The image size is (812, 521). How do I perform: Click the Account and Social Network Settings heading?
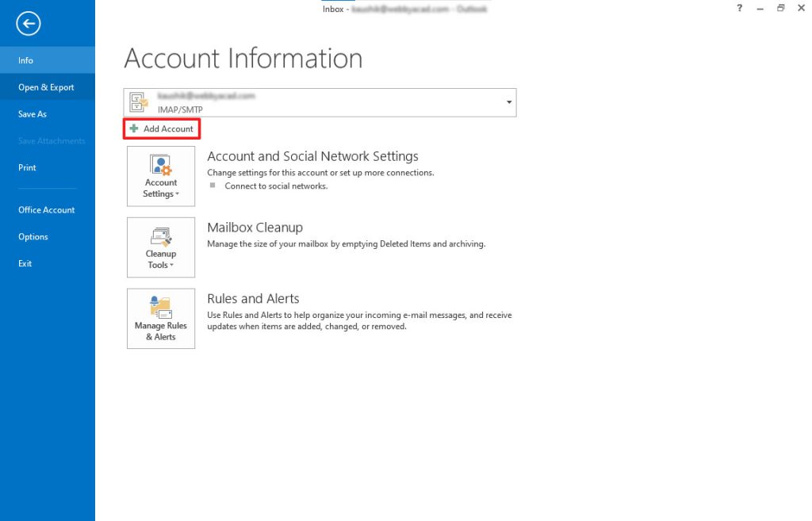(x=312, y=156)
